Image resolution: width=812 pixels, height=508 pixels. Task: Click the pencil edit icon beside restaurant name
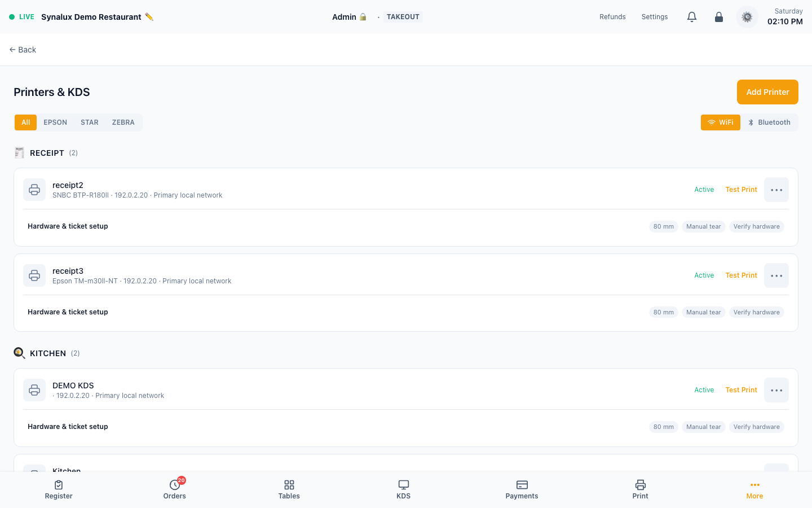149,17
